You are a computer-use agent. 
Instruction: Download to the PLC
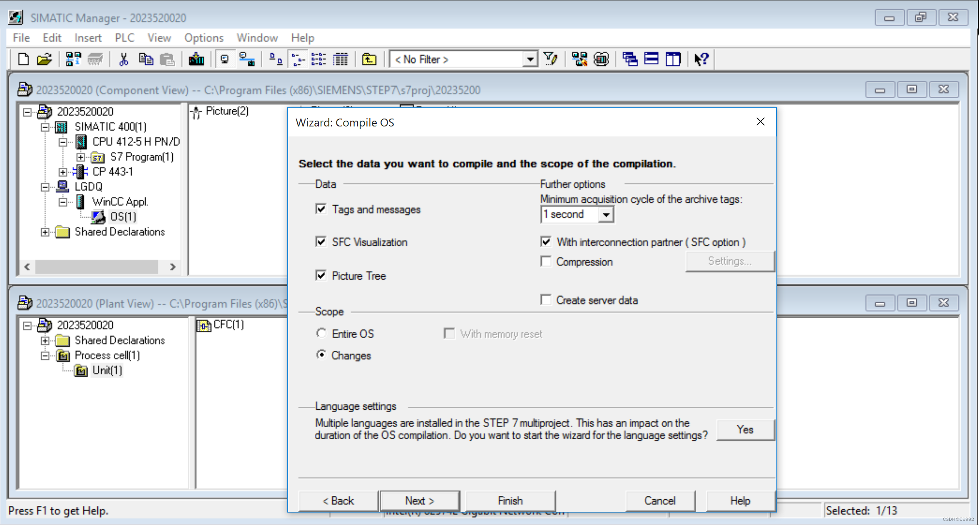pos(196,59)
